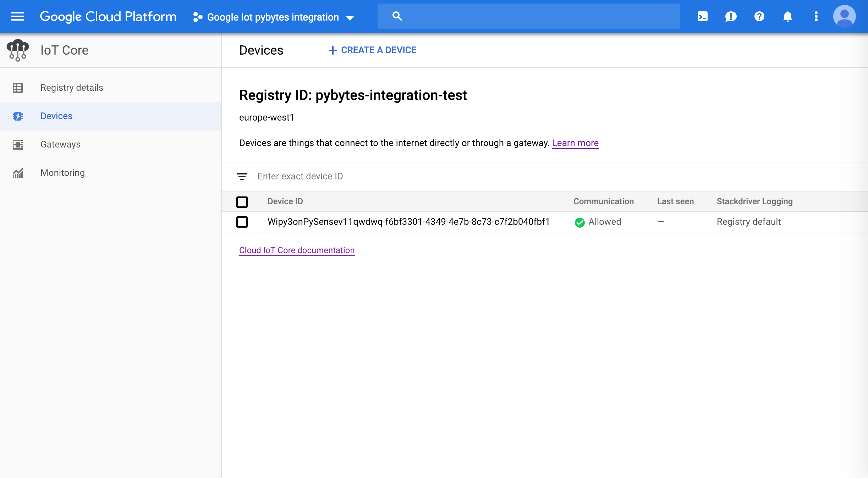Select the checkbox for the Wipy3onPySense device
This screenshot has height=478, width=868.
click(x=242, y=222)
